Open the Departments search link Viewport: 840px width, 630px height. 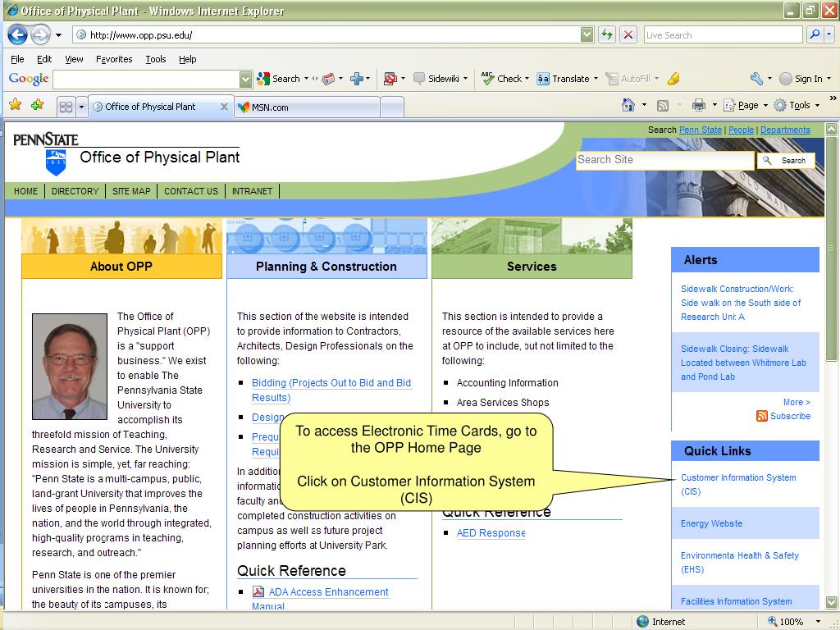(785, 130)
